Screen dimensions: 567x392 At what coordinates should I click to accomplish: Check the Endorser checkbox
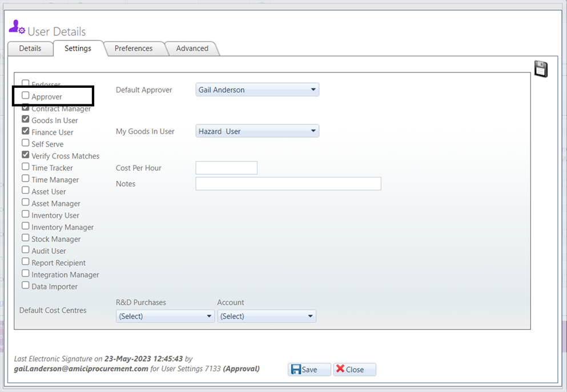pos(25,83)
